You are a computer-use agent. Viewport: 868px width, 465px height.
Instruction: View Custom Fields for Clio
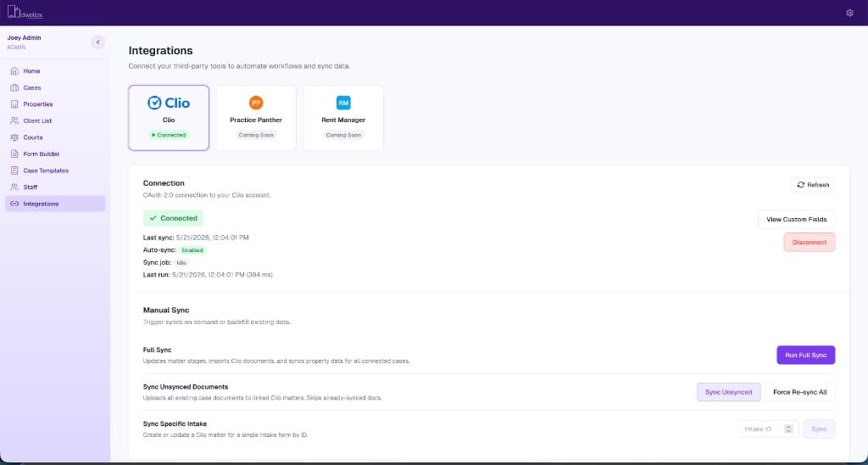797,220
